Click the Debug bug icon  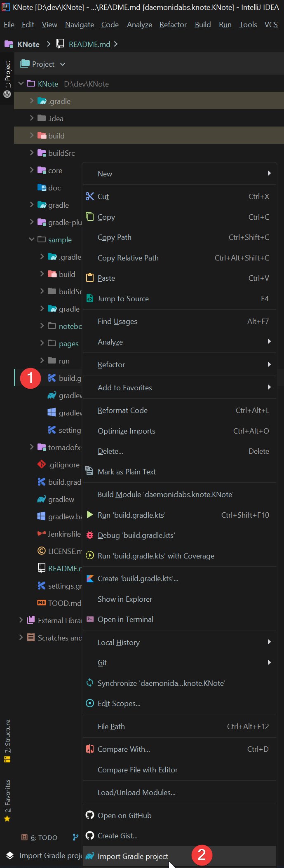90,535
